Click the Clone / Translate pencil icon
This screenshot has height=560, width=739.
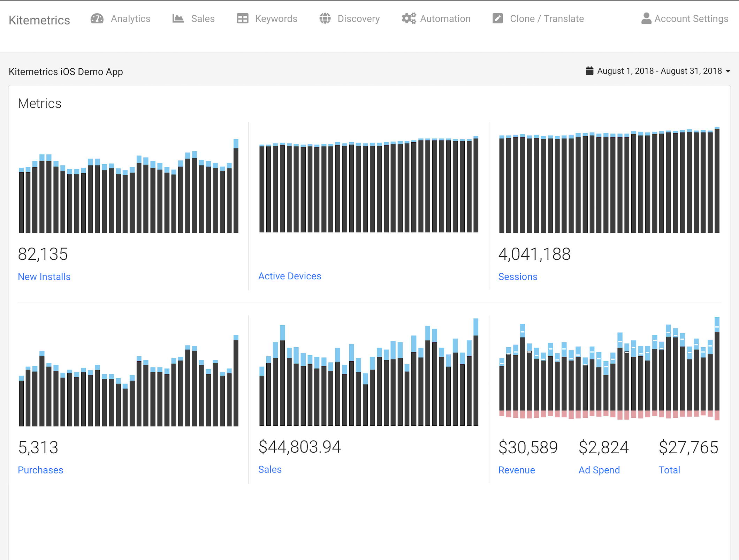click(497, 18)
